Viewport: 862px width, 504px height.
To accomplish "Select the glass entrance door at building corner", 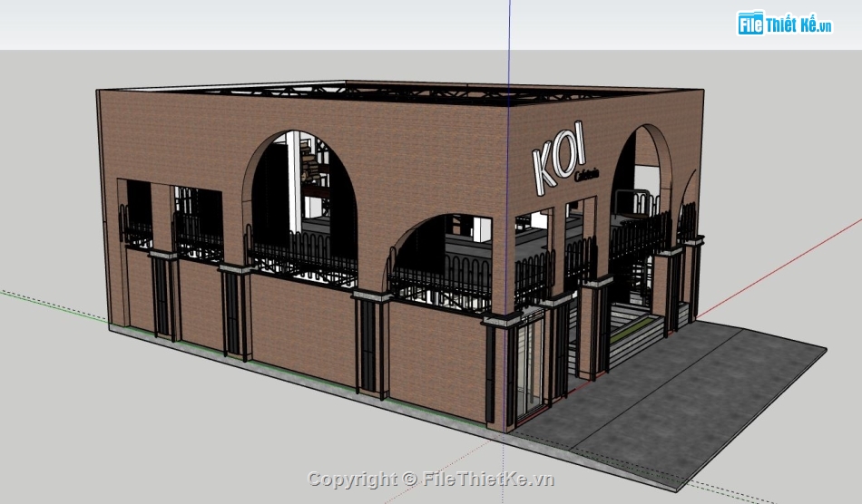I will pyautogui.click(x=529, y=366).
